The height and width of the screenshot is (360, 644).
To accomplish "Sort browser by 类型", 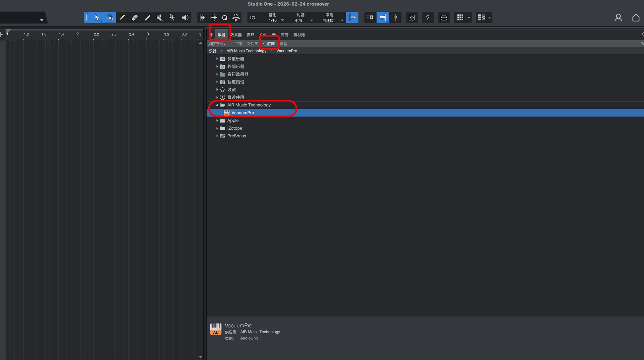I will coord(283,44).
